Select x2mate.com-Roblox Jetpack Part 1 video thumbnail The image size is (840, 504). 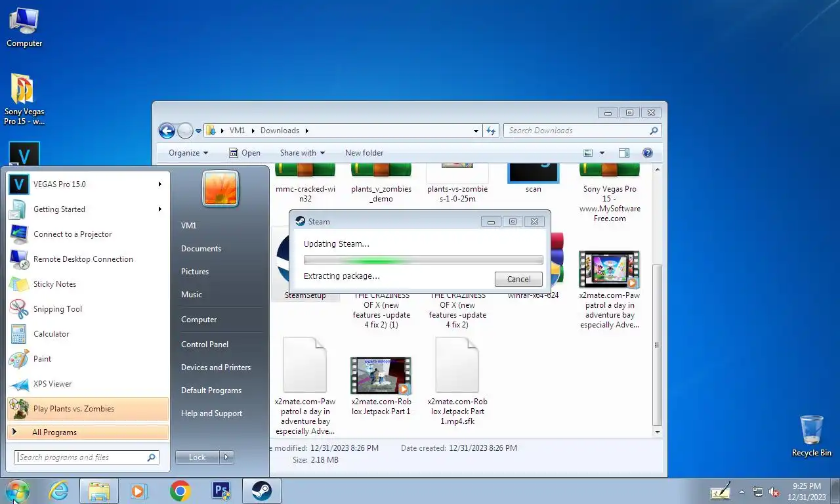click(x=381, y=375)
